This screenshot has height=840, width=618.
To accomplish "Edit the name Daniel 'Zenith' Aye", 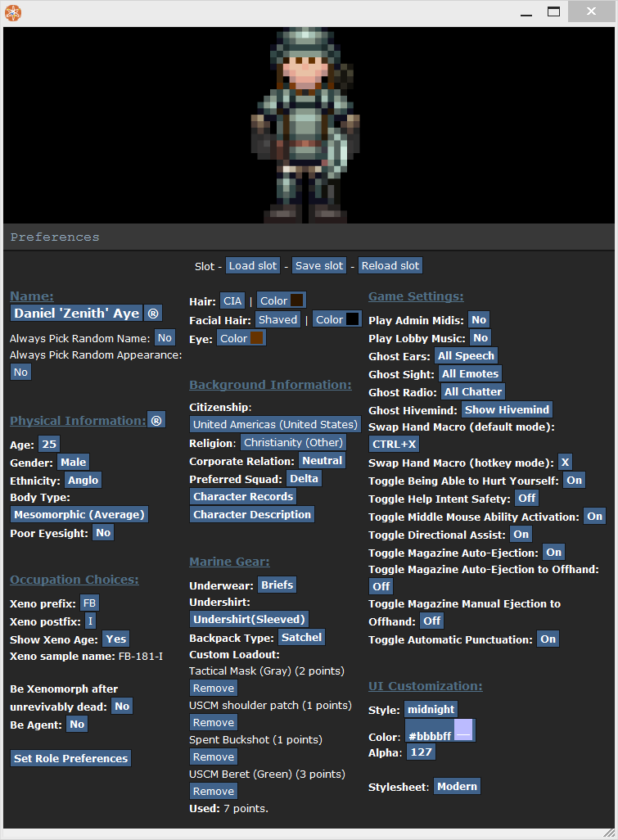I will (x=77, y=314).
